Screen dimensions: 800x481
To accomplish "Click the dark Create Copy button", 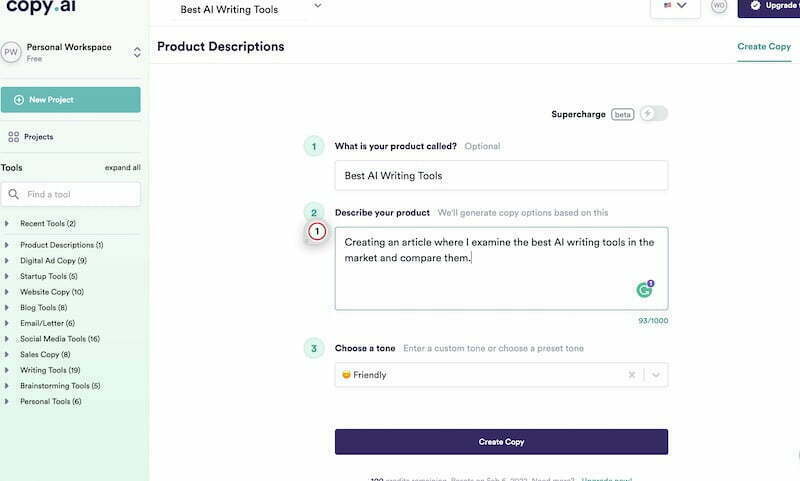I will tap(501, 442).
